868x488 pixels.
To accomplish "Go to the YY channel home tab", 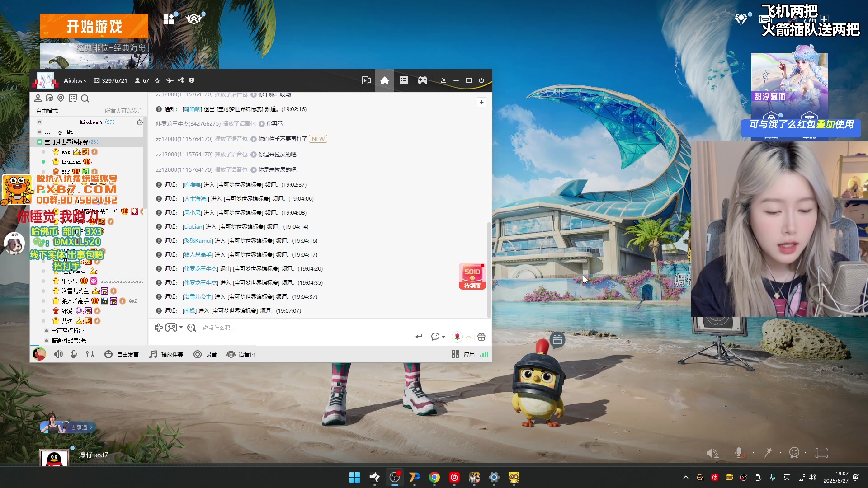I will (x=385, y=80).
